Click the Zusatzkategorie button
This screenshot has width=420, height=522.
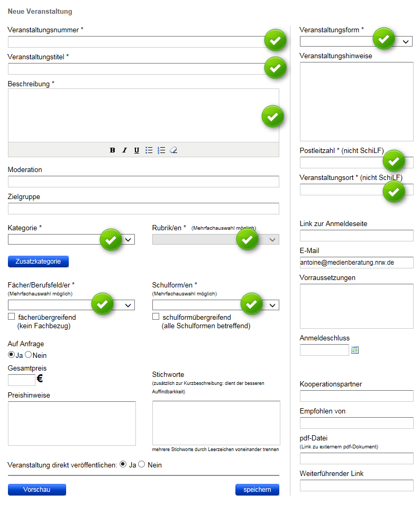click(x=38, y=261)
